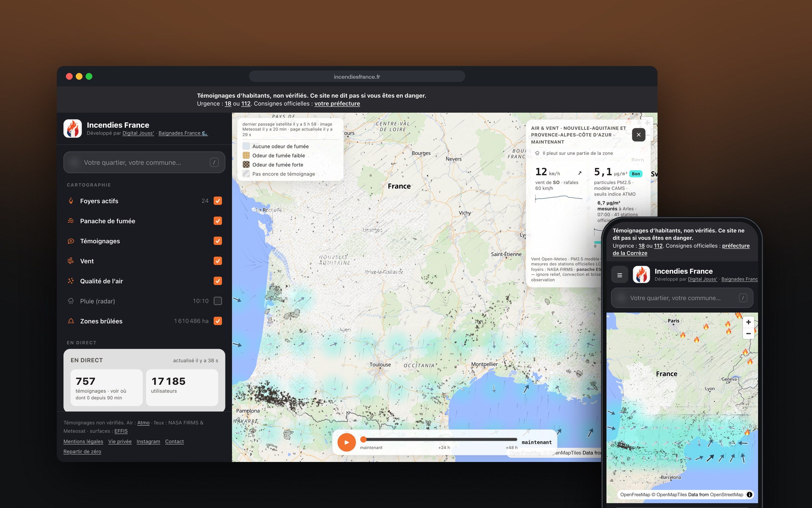Open the EFFIS source link

(121, 431)
